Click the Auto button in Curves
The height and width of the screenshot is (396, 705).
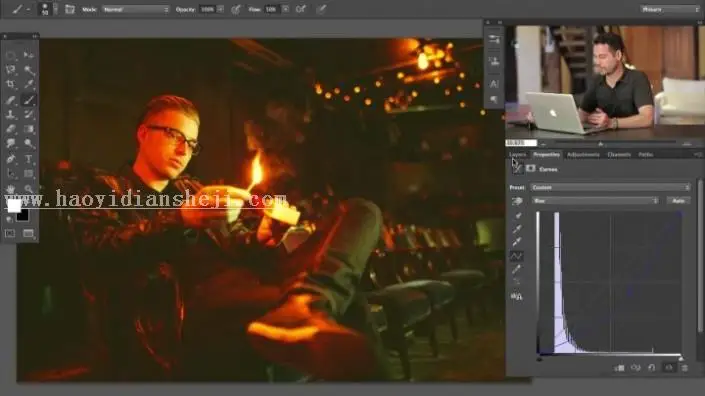click(x=678, y=200)
